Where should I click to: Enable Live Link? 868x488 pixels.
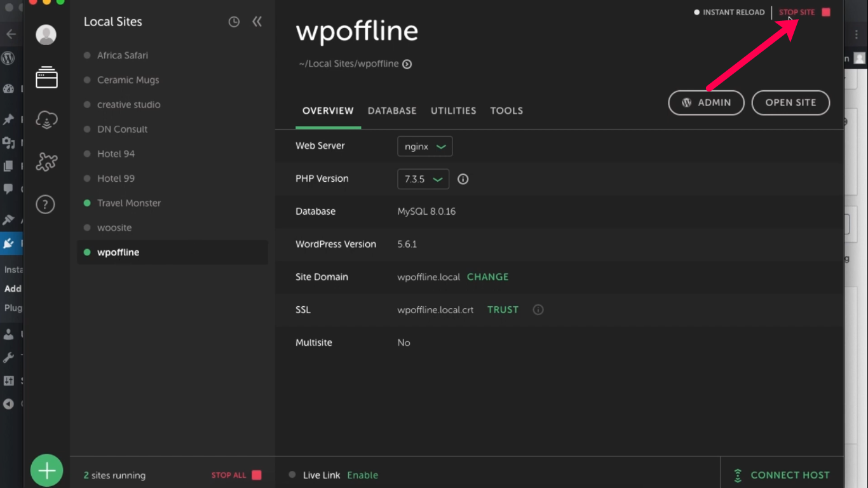pos(362,475)
